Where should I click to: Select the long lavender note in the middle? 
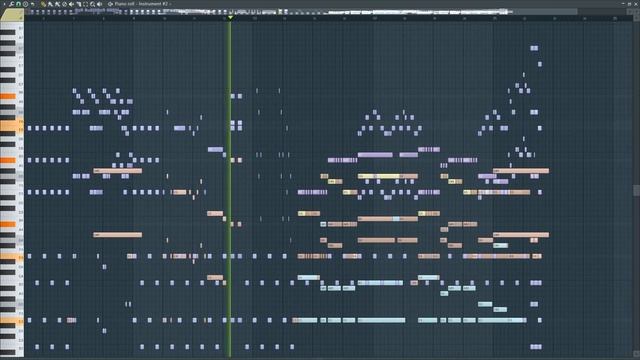click(375, 155)
